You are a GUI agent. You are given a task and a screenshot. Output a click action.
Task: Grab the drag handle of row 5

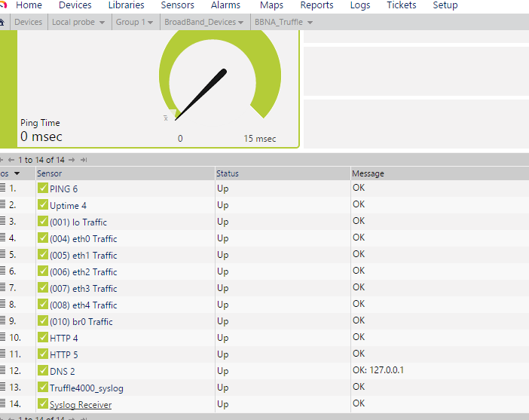click(x=3, y=253)
